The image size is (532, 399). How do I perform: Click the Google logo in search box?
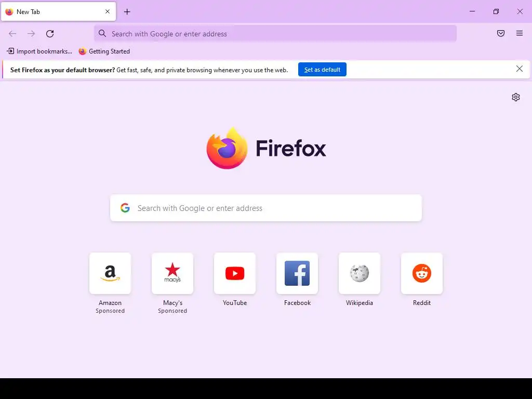click(x=125, y=208)
